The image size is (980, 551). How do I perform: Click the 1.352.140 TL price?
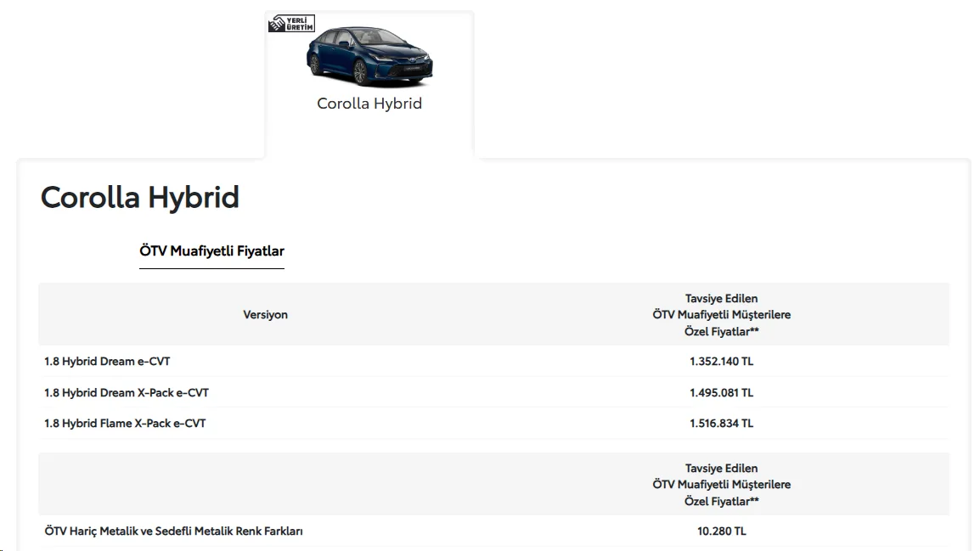721,361
